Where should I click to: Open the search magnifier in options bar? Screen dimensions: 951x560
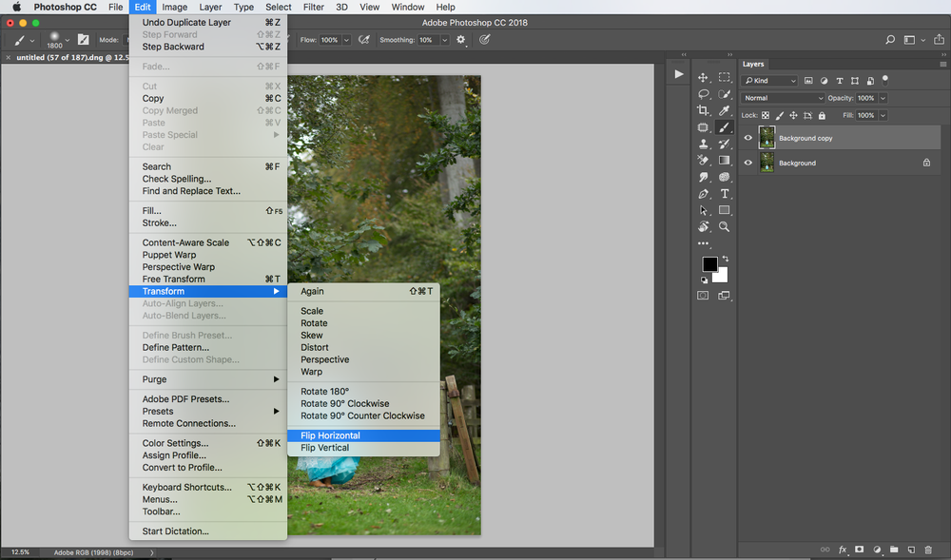890,39
